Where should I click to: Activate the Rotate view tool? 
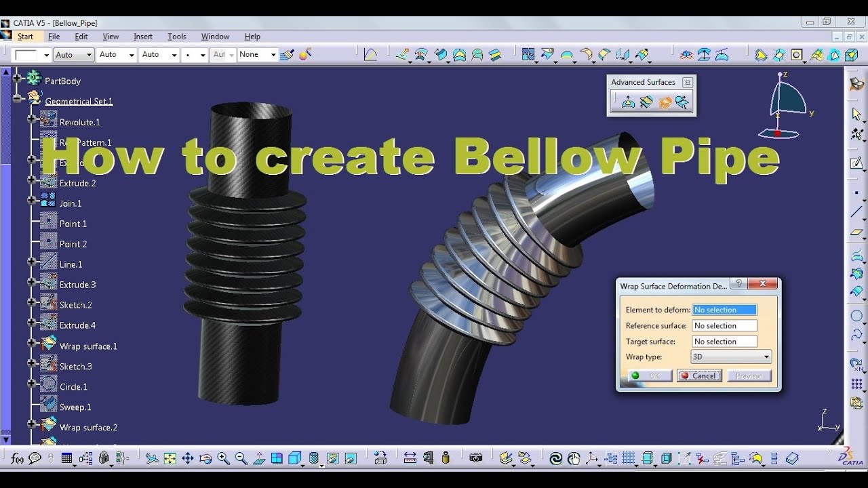205,459
